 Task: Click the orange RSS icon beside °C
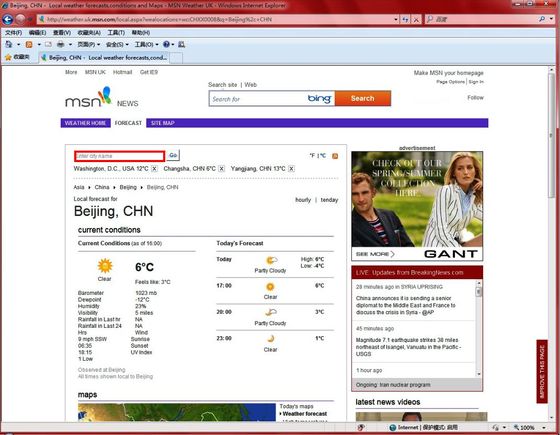[335, 156]
